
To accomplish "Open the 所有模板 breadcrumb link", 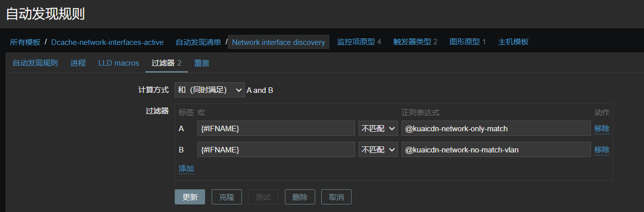I will pos(25,42).
